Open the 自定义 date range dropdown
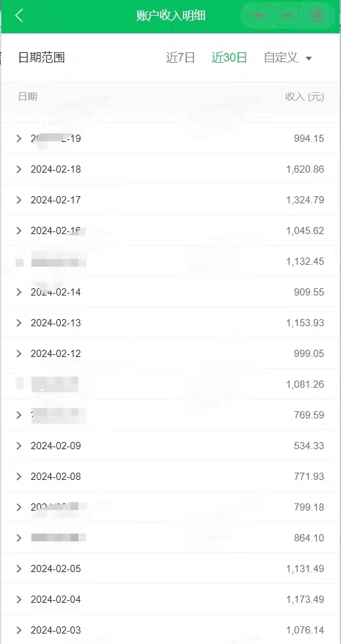 click(x=287, y=58)
